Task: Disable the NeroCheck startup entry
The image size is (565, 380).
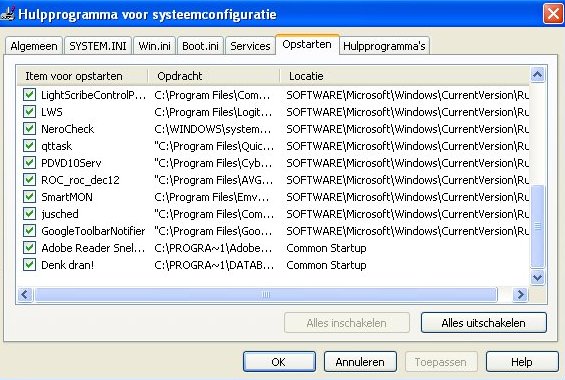Action: [29, 129]
